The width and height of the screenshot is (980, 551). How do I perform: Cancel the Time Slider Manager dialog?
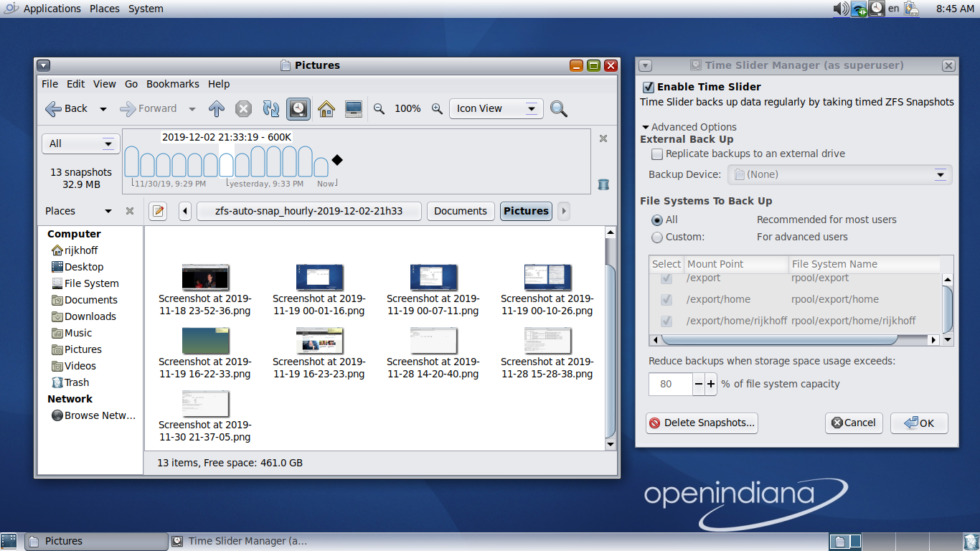coord(854,423)
